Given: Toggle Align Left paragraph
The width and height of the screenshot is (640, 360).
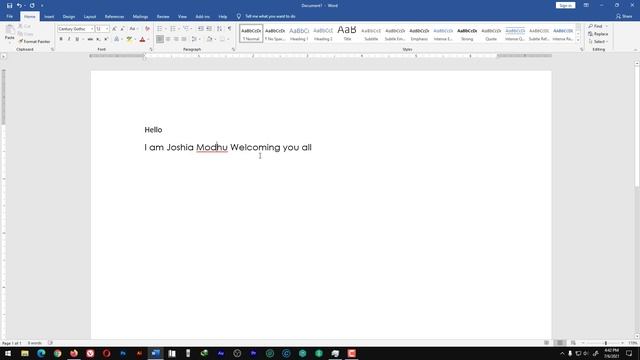Looking at the screenshot, I should tap(160, 39).
